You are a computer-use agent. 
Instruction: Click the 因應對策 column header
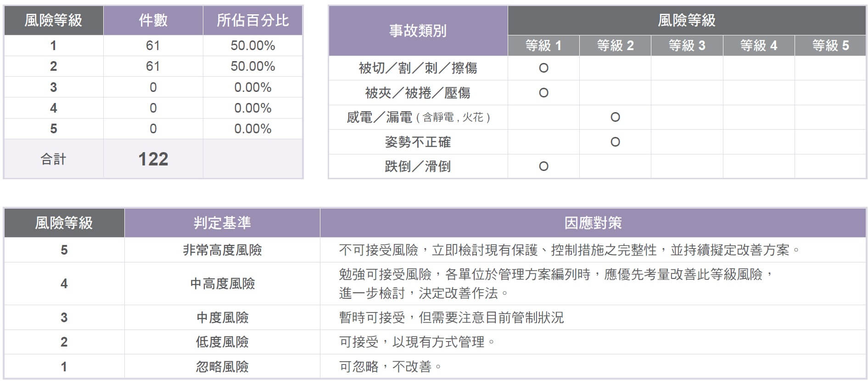coord(593,223)
